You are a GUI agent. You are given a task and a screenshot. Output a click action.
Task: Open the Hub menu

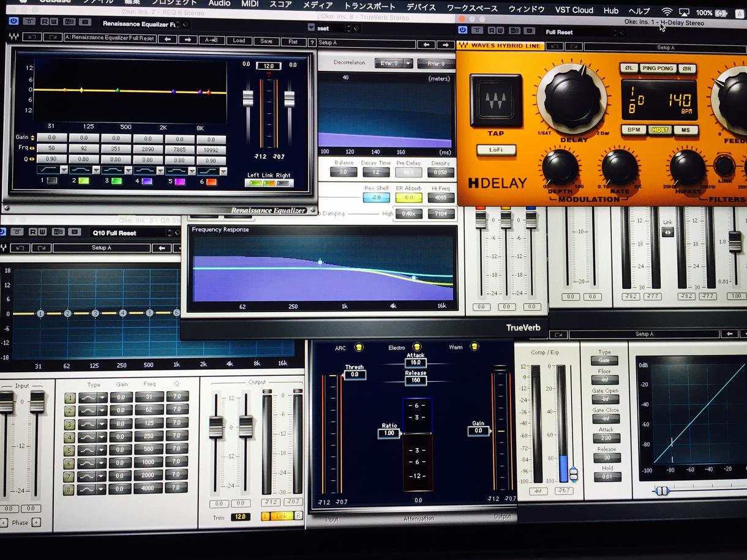(611, 10)
